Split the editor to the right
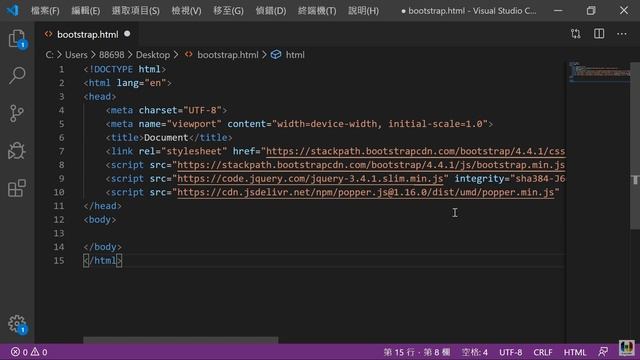 [x=599, y=34]
